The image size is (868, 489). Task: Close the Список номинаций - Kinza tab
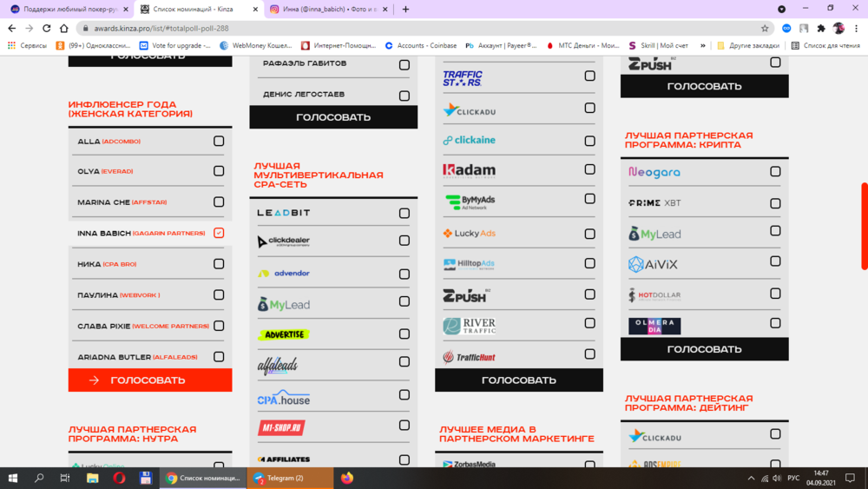[255, 10]
